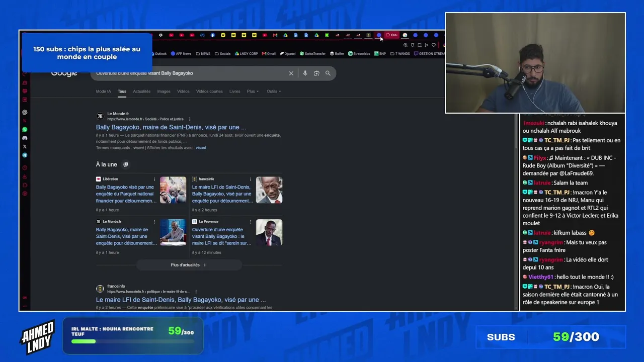Viewport: 644px width, 362px height.
Task: Open the Socials bookmarks folder
Action: [222, 54]
